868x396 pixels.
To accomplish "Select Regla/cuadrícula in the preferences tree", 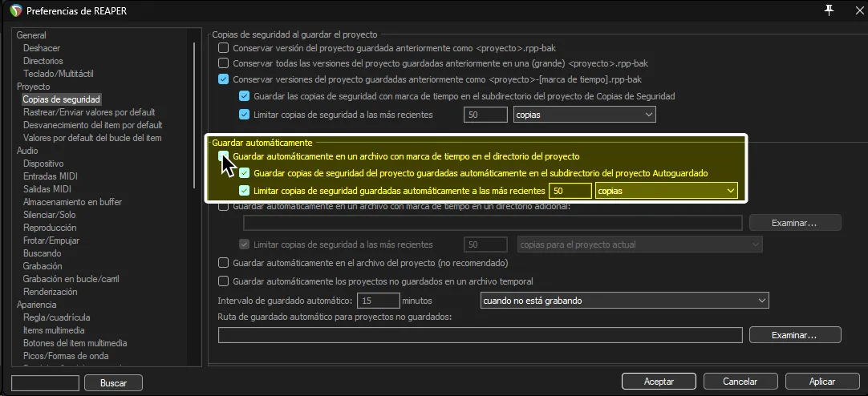I will [x=56, y=317].
